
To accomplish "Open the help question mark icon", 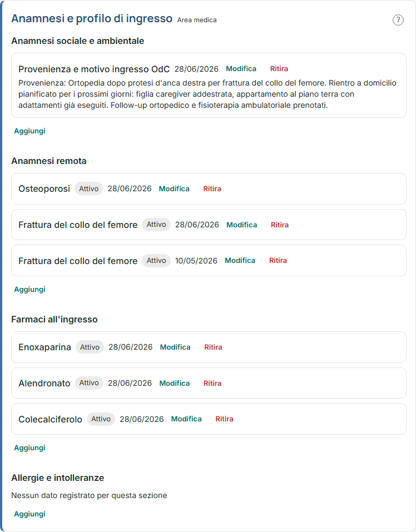I will (x=398, y=20).
